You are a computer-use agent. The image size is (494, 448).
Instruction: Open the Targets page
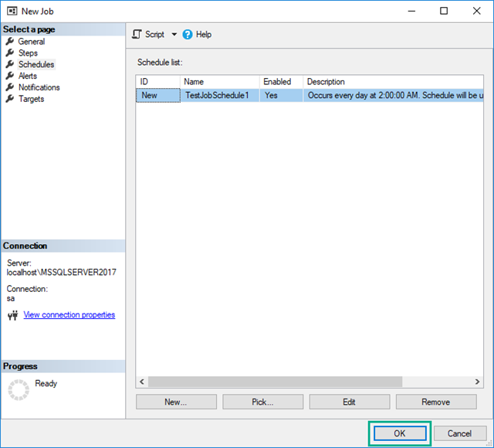(31, 99)
